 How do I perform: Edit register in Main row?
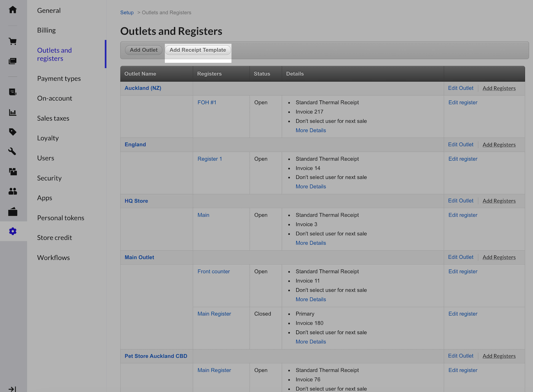tap(463, 215)
